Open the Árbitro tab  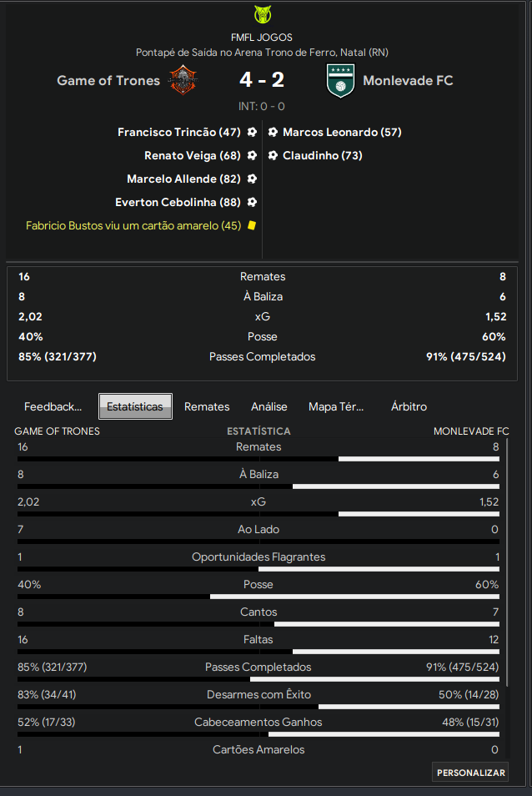coord(409,406)
